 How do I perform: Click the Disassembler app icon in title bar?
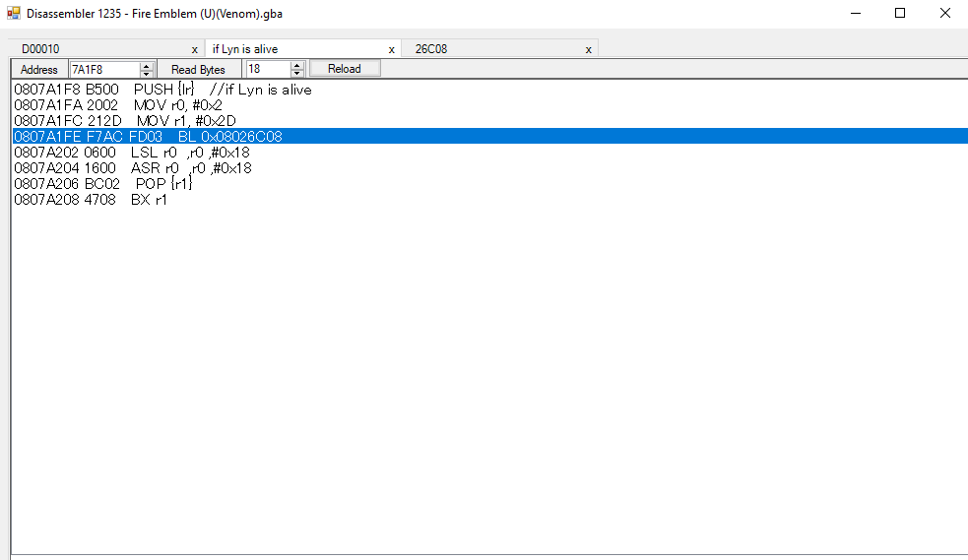coord(14,13)
